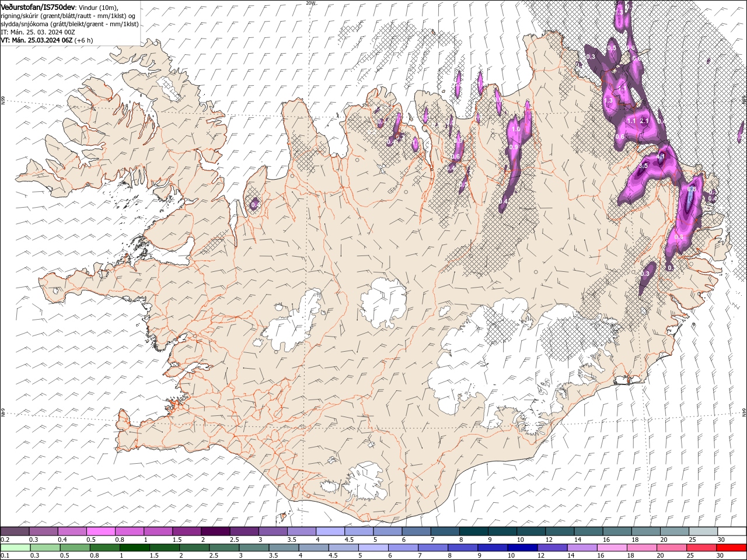Viewport: 747px width, 560px height.
Task: Select the light pink 16 swatch in the bottom legend
Action: click(x=612, y=548)
